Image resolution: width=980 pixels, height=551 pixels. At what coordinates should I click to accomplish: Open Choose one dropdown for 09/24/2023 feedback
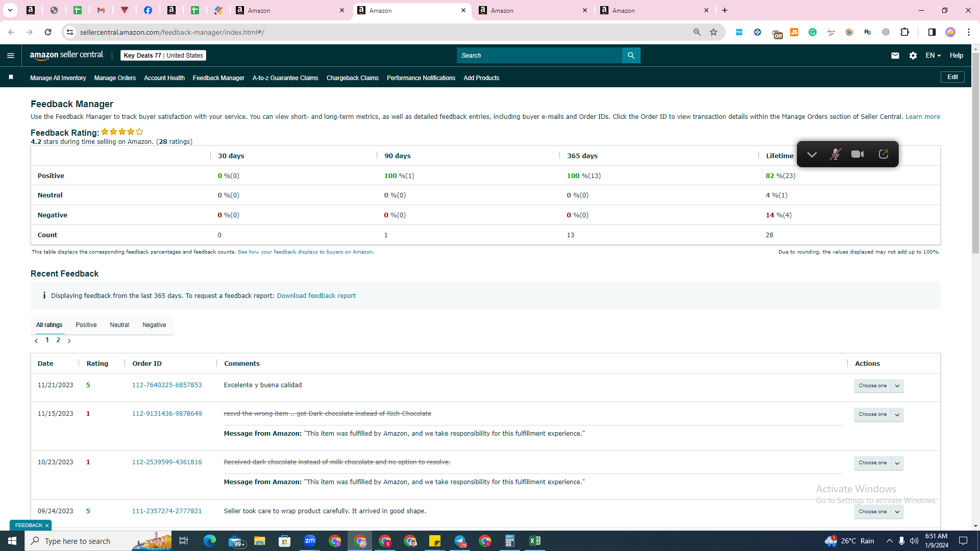[878, 512]
